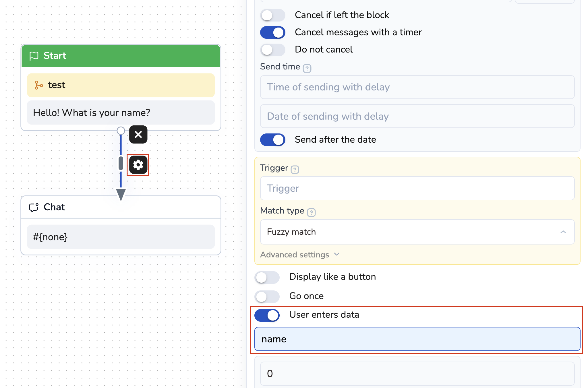This screenshot has height=388, width=588.
Task: Turn on the Do not cancel switch
Action: pyautogui.click(x=272, y=50)
